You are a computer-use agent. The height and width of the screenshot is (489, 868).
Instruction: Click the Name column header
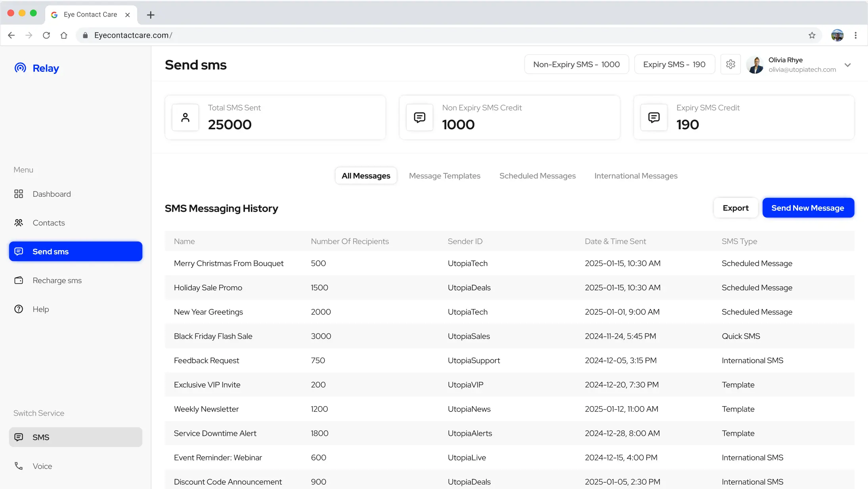tap(184, 241)
